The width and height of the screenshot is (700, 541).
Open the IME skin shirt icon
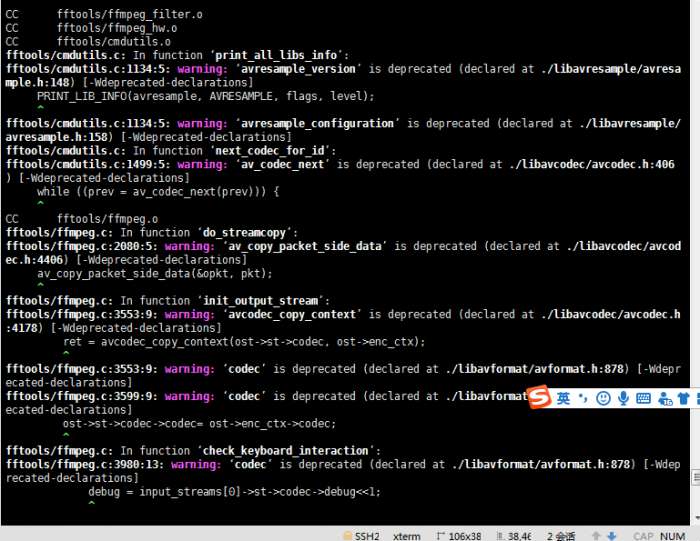pos(683,398)
